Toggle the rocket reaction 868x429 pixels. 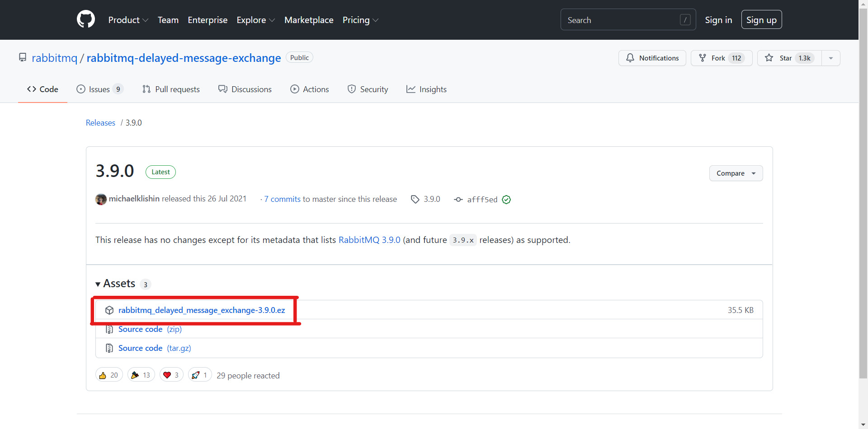click(200, 375)
